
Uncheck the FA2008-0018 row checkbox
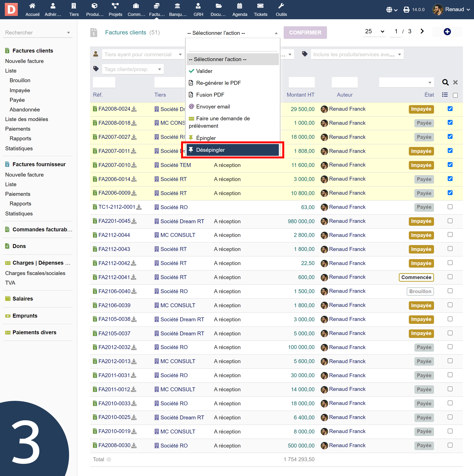450,123
